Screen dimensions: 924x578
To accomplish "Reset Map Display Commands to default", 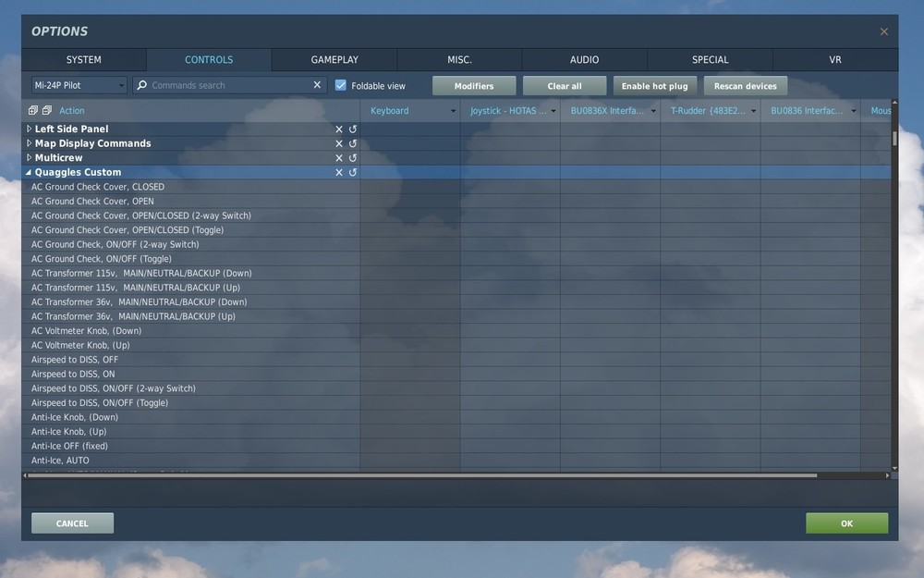I will point(352,143).
